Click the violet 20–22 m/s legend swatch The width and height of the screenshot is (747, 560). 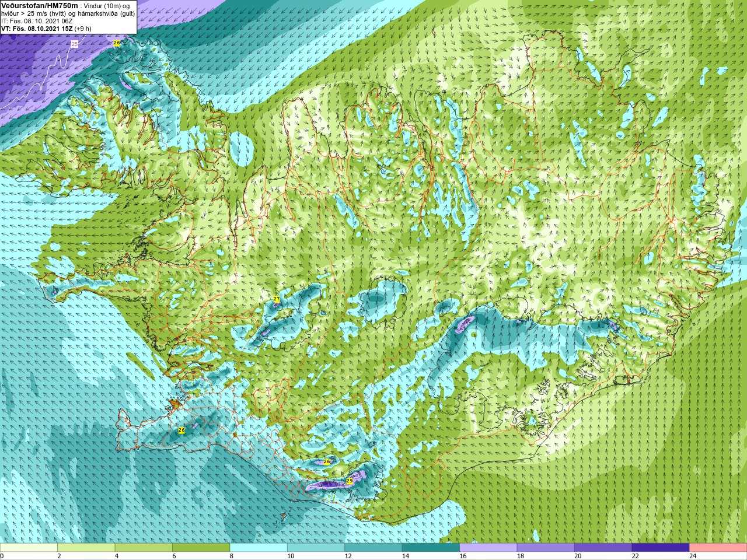click(603, 548)
